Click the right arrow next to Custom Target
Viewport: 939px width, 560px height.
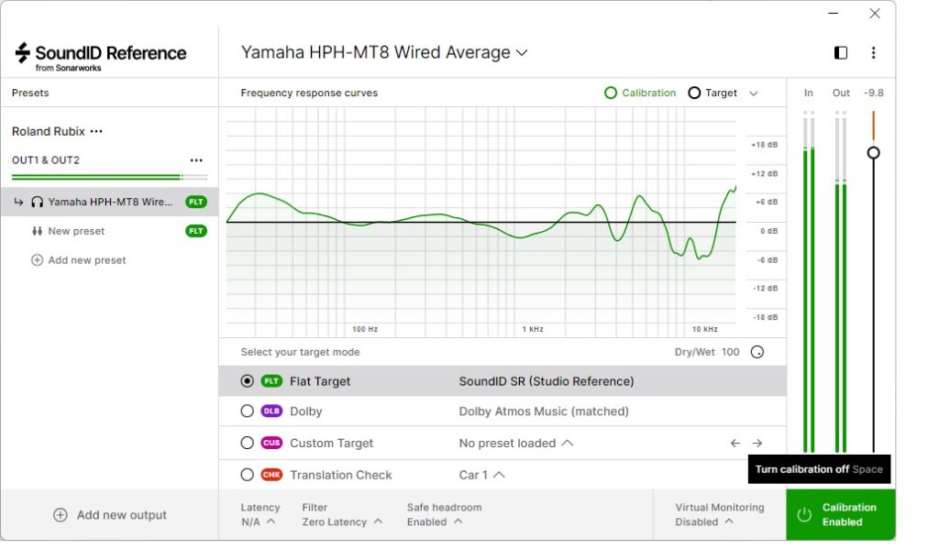pyautogui.click(x=757, y=444)
